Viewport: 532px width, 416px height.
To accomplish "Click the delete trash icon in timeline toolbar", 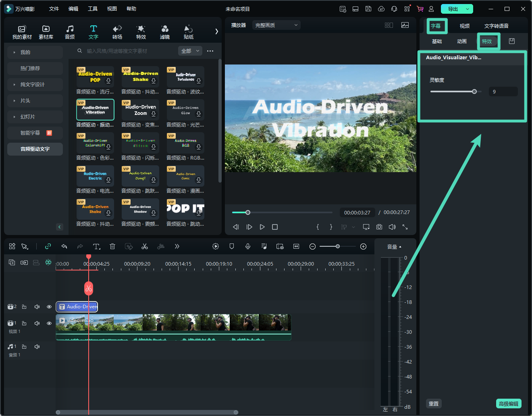I will [112, 246].
